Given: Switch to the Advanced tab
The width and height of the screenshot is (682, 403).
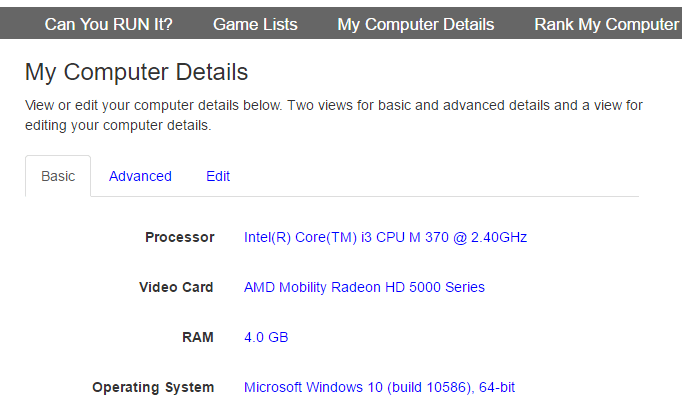Looking at the screenshot, I should [x=140, y=176].
